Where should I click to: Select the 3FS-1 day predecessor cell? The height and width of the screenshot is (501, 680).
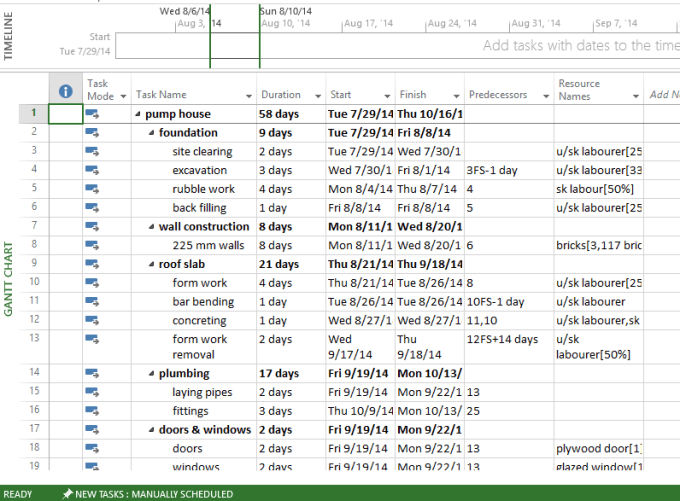pos(509,170)
